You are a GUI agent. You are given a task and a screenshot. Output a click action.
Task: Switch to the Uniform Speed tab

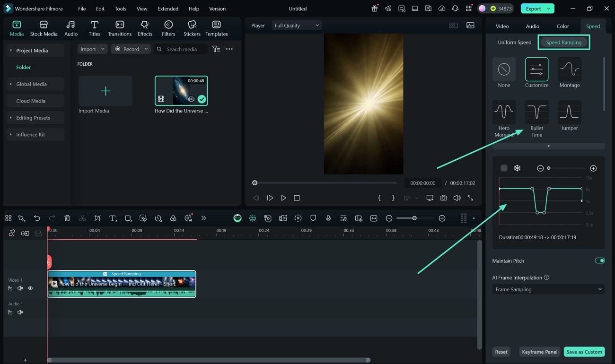514,42
